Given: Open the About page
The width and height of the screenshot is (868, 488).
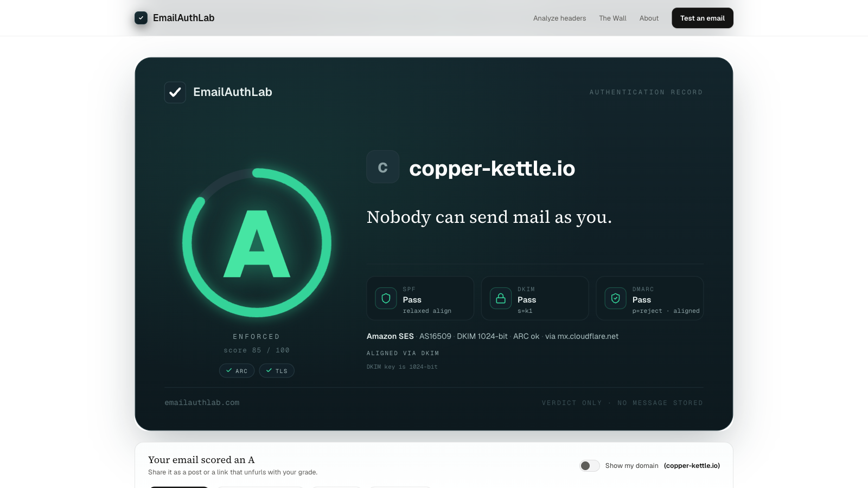Looking at the screenshot, I should pyautogui.click(x=649, y=18).
